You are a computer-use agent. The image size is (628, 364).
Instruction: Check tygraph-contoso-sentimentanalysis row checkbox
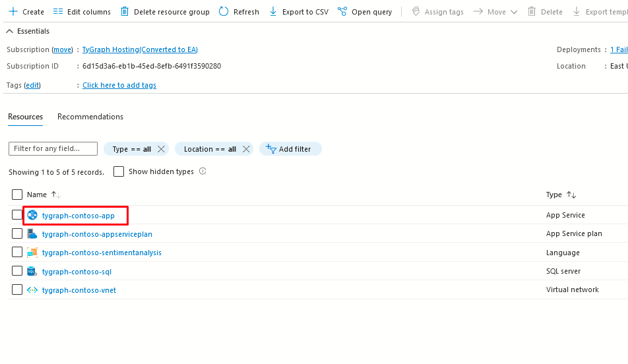tap(17, 253)
